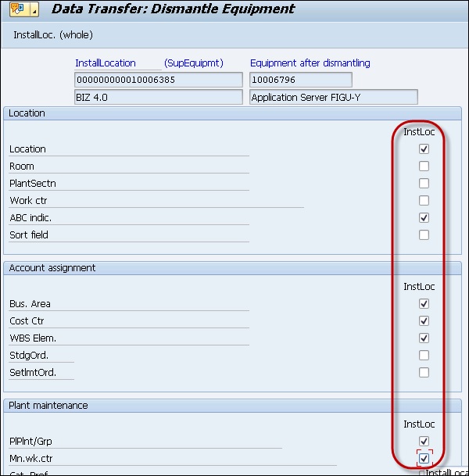Tick the PlantSectn checkbox
The image size is (469, 476).
[x=424, y=184]
